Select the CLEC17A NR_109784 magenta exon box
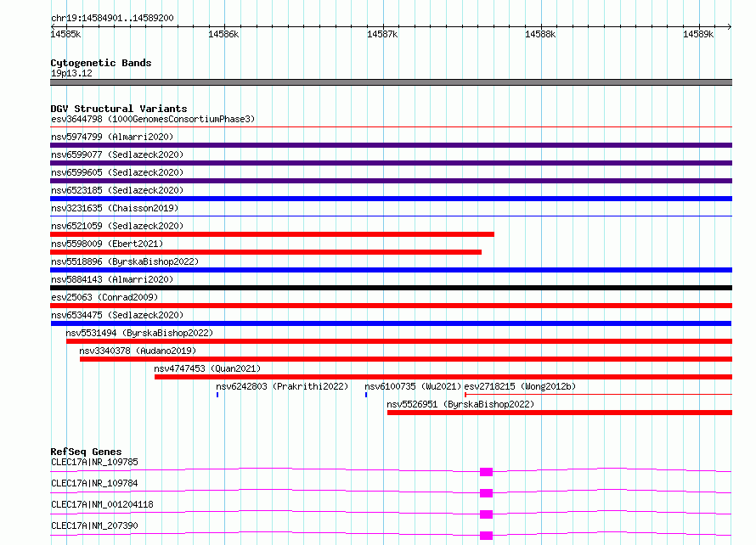This screenshot has height=545, width=756. point(486,493)
